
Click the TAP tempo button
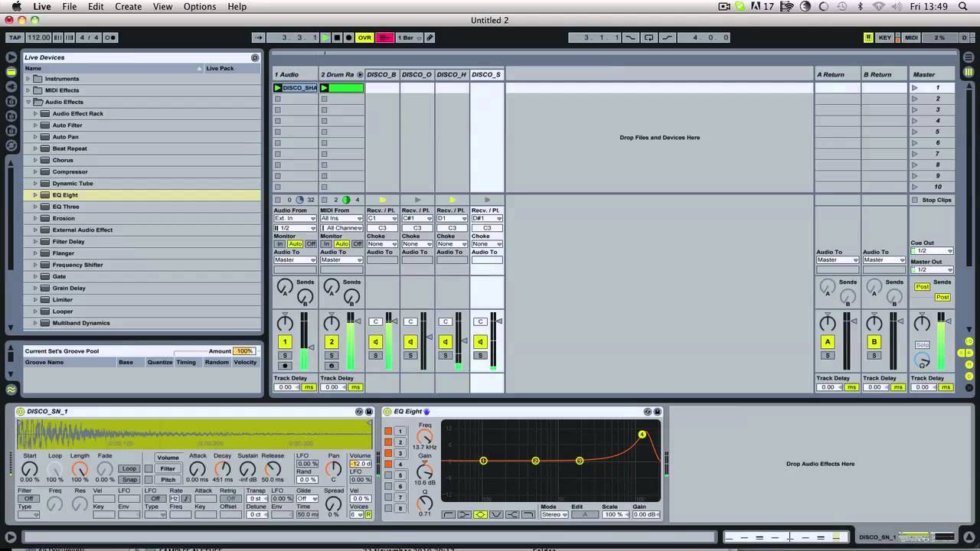[15, 37]
